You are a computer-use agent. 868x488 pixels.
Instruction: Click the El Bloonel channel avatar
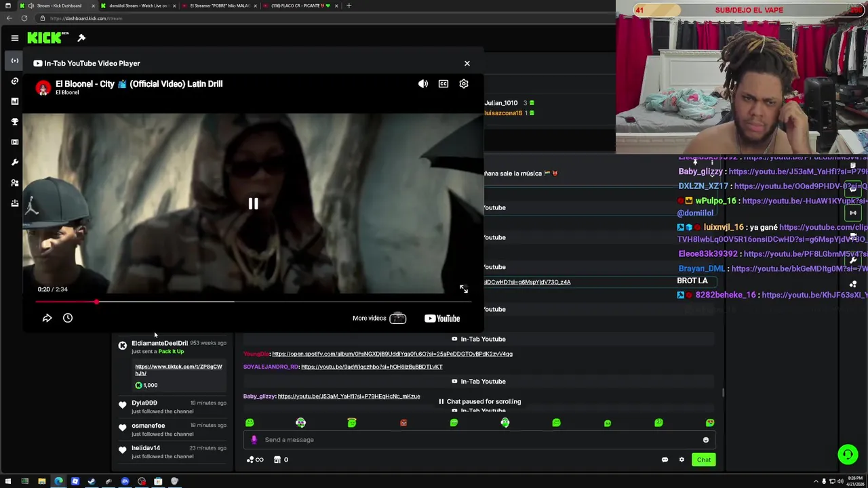coord(43,88)
